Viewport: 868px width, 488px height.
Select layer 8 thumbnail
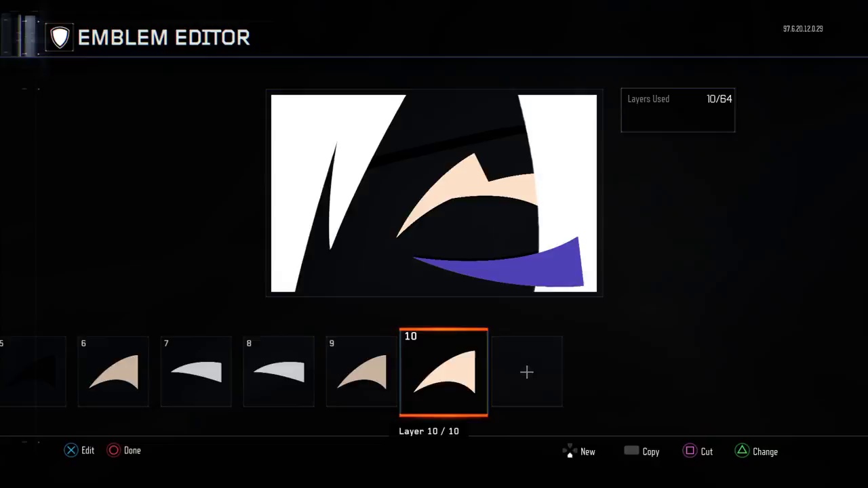pyautogui.click(x=279, y=371)
